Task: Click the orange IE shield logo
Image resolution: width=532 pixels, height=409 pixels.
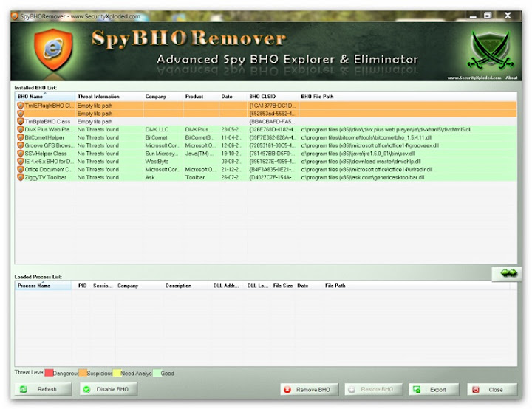Action: tap(53, 49)
